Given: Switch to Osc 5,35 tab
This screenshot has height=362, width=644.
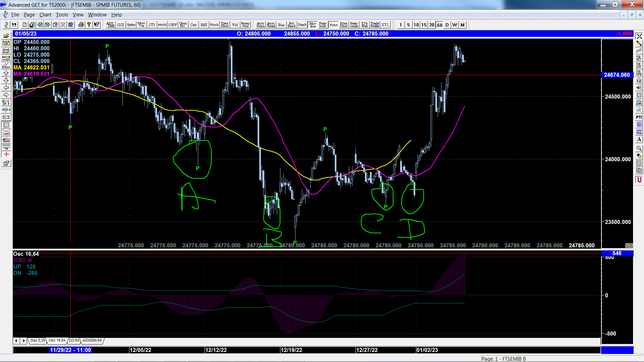Looking at the screenshot, I should coord(38,341).
